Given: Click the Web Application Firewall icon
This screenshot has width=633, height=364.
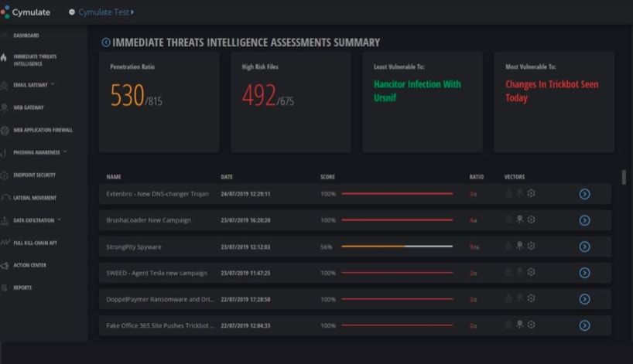Looking at the screenshot, I should [5, 130].
